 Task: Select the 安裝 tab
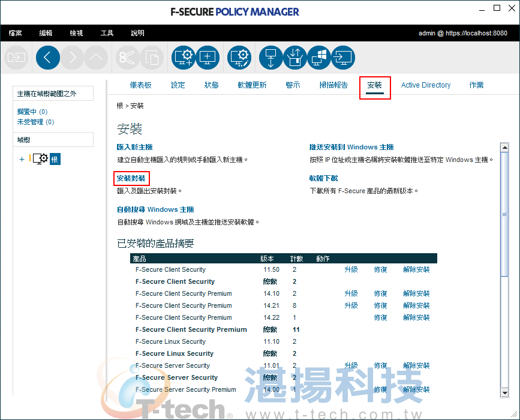tap(375, 85)
